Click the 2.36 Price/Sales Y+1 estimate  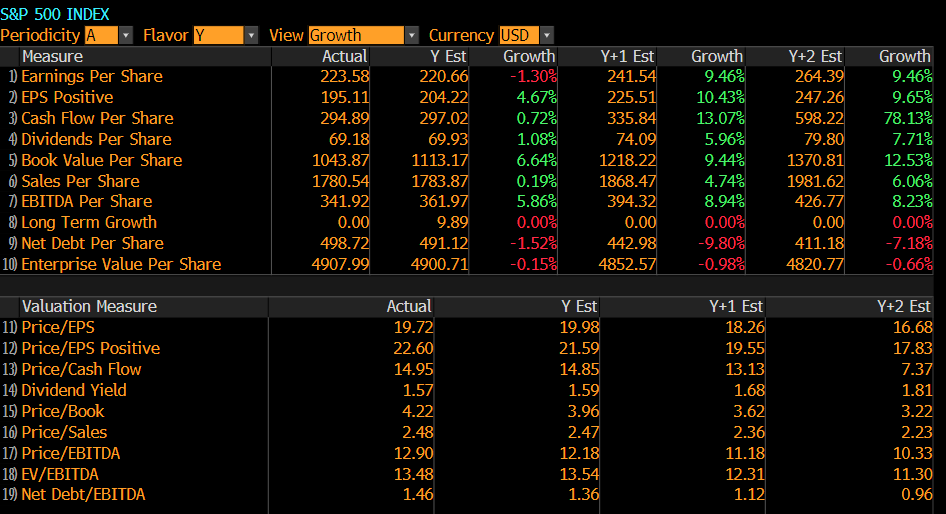click(749, 433)
